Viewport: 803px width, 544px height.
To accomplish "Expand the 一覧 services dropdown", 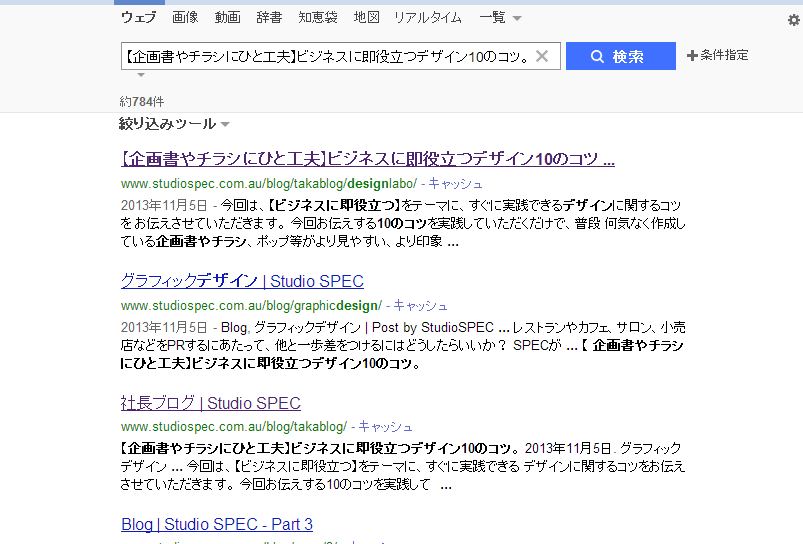I will 500,18.
